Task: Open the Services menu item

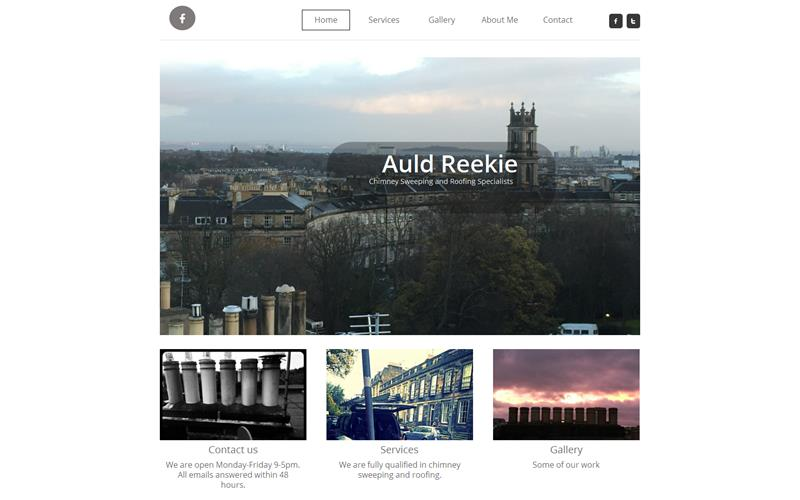Action: 384,20
